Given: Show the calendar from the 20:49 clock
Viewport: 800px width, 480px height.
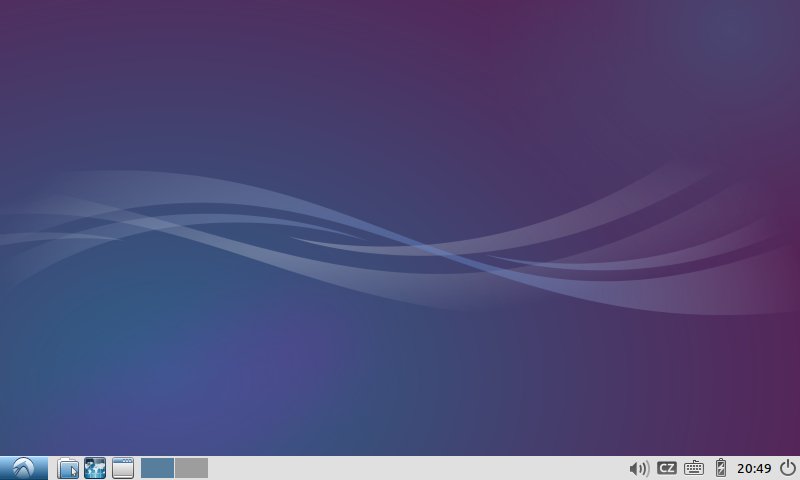Looking at the screenshot, I should point(754,468).
